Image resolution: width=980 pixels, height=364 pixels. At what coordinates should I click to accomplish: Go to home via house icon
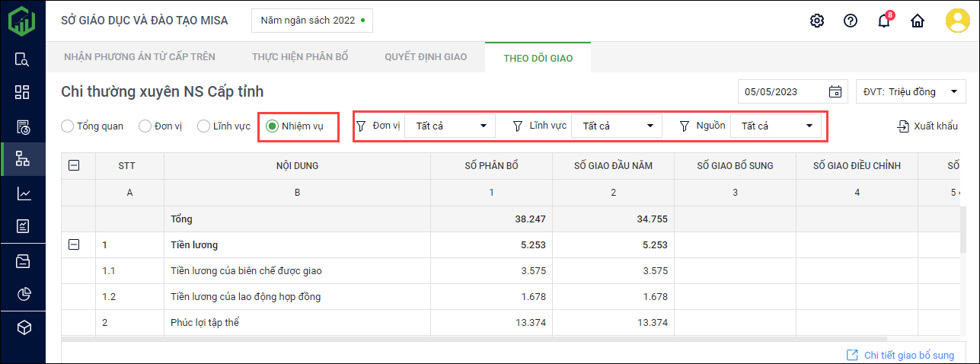click(x=918, y=21)
